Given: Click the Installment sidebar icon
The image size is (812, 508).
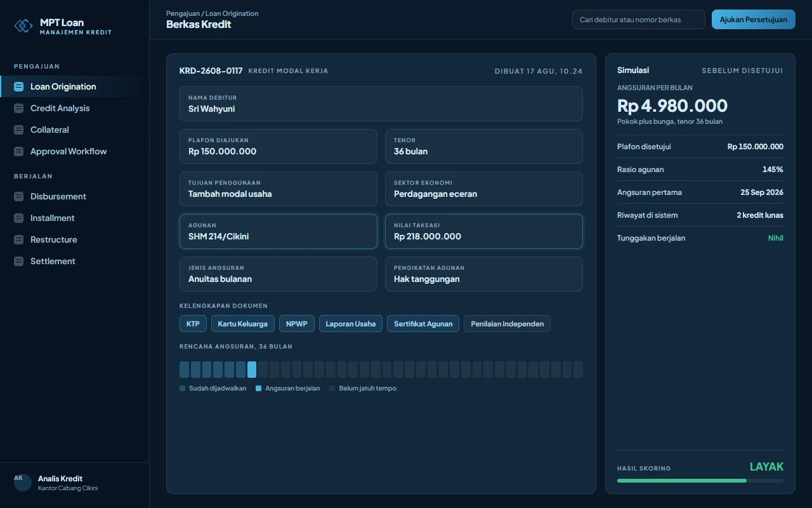Looking at the screenshot, I should [x=18, y=218].
